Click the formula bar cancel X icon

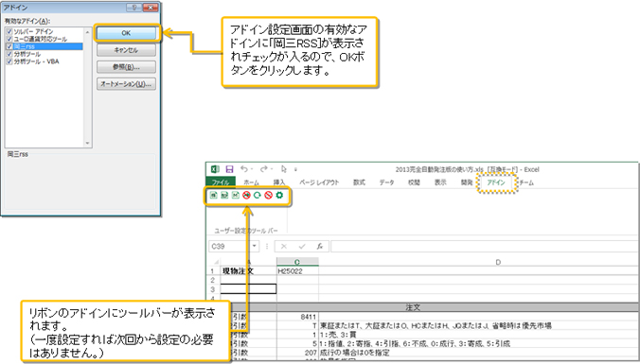click(x=284, y=246)
